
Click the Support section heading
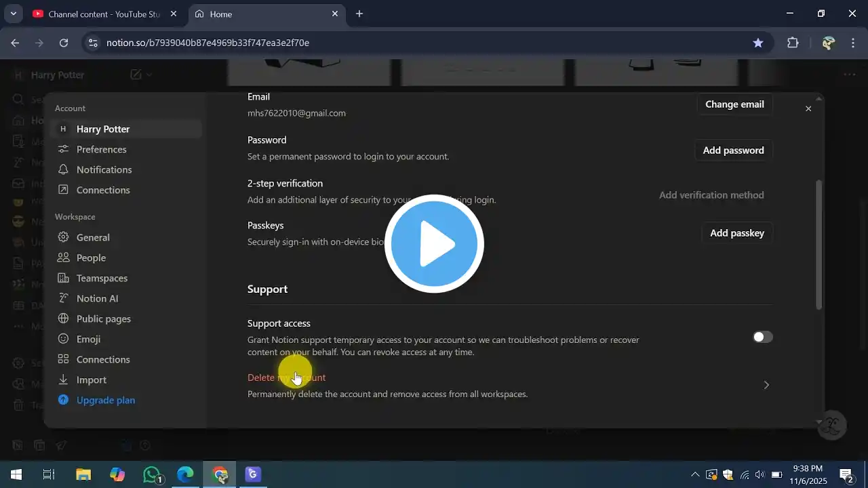267,289
